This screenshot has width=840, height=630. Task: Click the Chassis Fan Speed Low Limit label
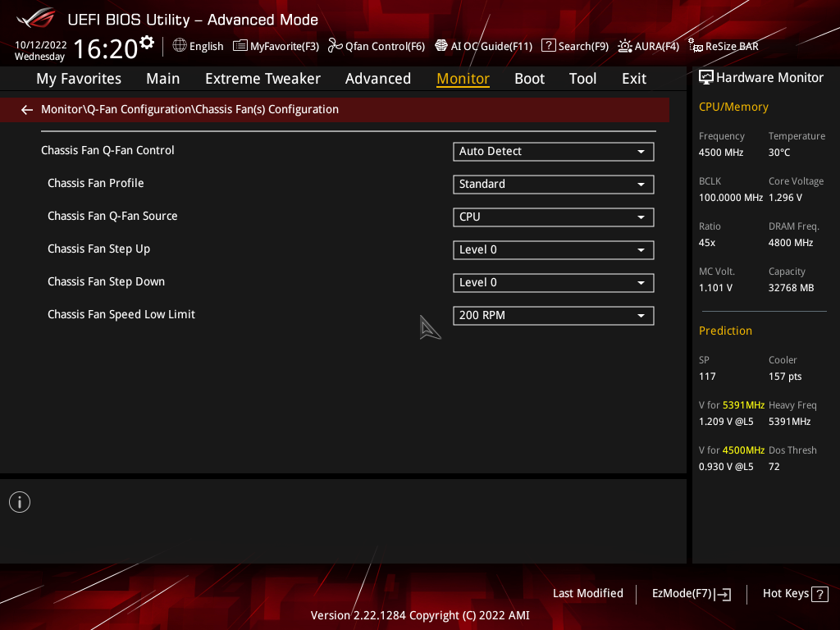point(121,314)
